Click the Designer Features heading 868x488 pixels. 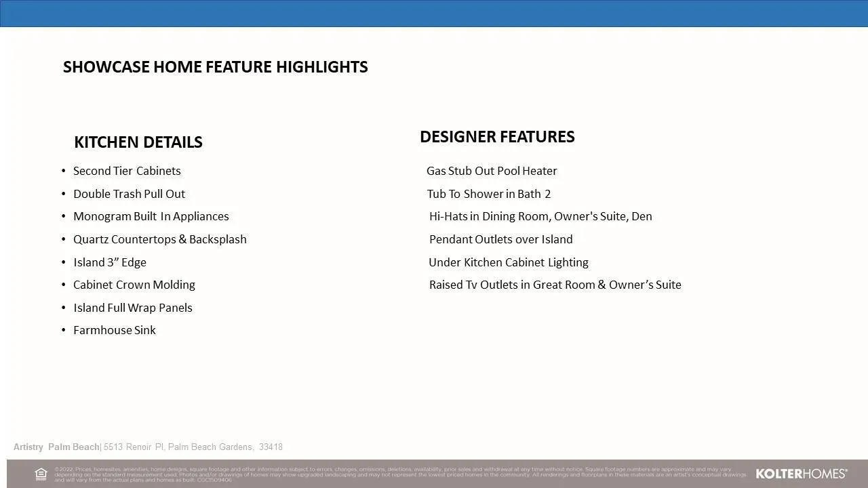tap(497, 137)
